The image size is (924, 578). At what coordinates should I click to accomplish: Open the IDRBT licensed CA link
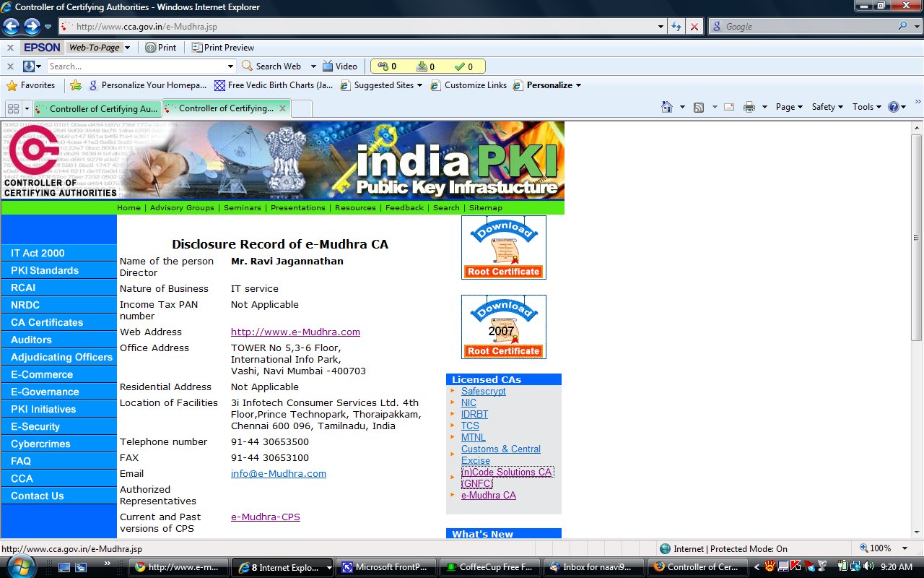point(475,415)
